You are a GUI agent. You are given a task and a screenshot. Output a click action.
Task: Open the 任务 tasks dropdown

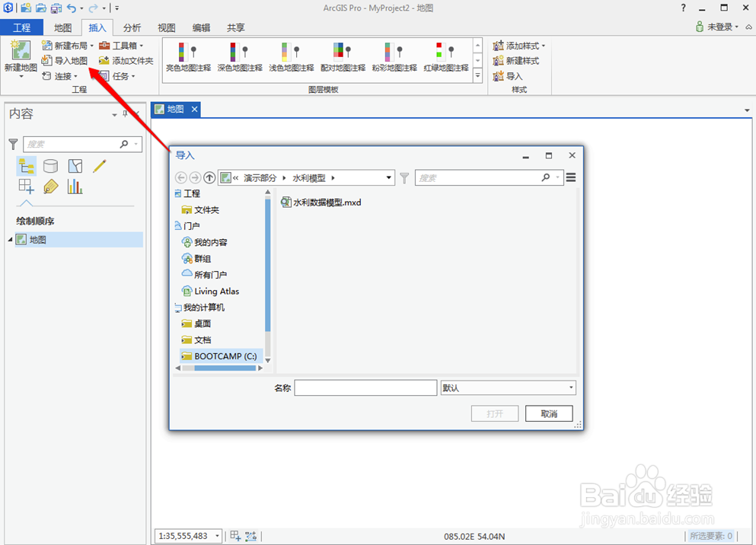(x=117, y=76)
